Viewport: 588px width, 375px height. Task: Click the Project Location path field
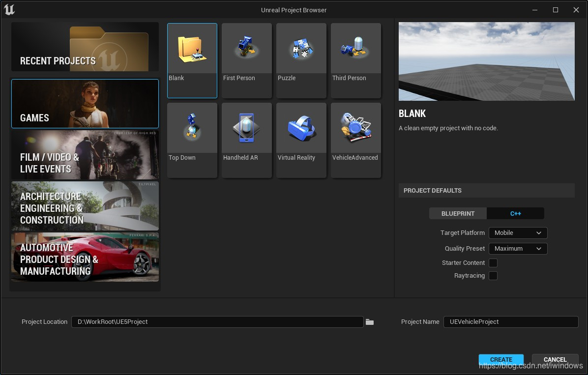click(217, 322)
